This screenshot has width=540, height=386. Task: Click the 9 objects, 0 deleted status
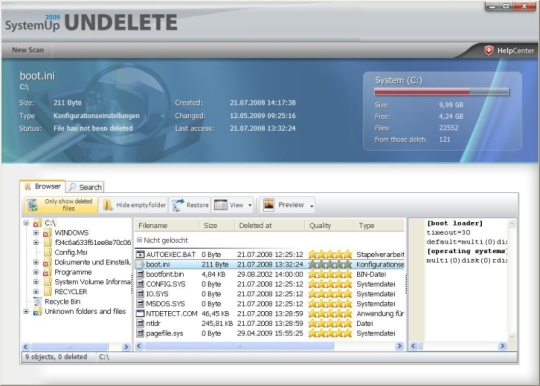pos(56,357)
